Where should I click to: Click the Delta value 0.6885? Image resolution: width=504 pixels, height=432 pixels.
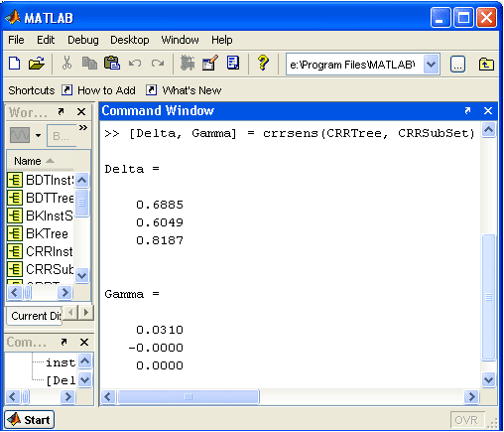tap(160, 205)
